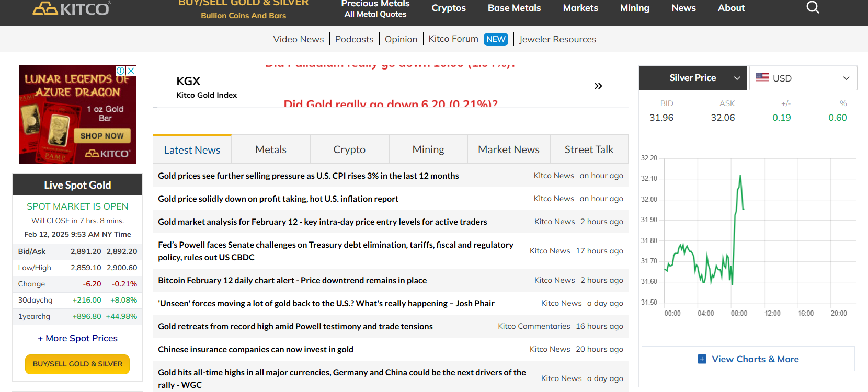Click 'Did Gold really go down 6.20' text

[x=391, y=104]
